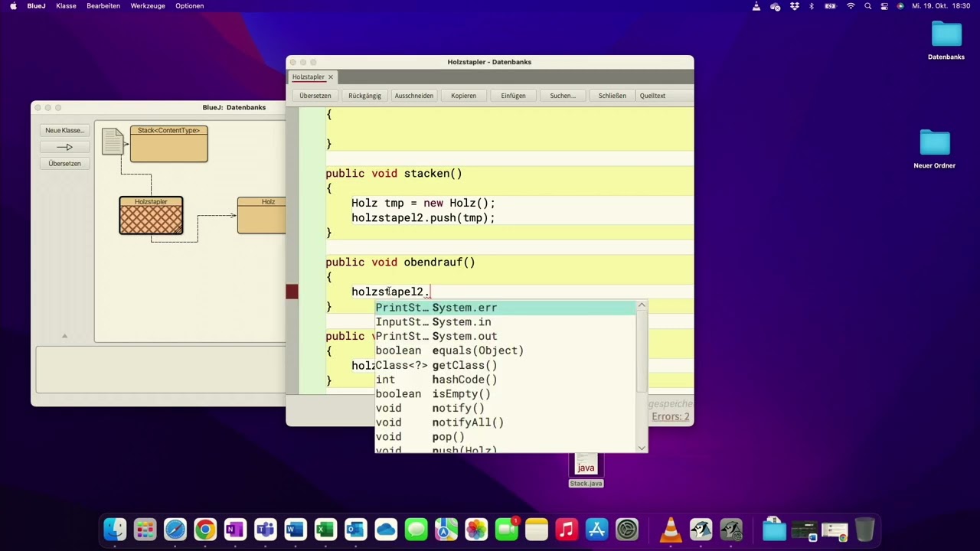Open Notes from the dock
The height and width of the screenshot is (551, 980).
pyautogui.click(x=537, y=529)
